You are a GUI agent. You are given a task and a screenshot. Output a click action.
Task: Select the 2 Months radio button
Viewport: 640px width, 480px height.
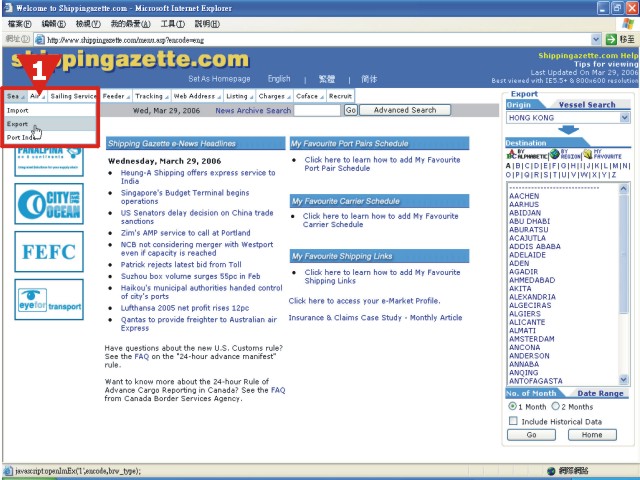556,406
